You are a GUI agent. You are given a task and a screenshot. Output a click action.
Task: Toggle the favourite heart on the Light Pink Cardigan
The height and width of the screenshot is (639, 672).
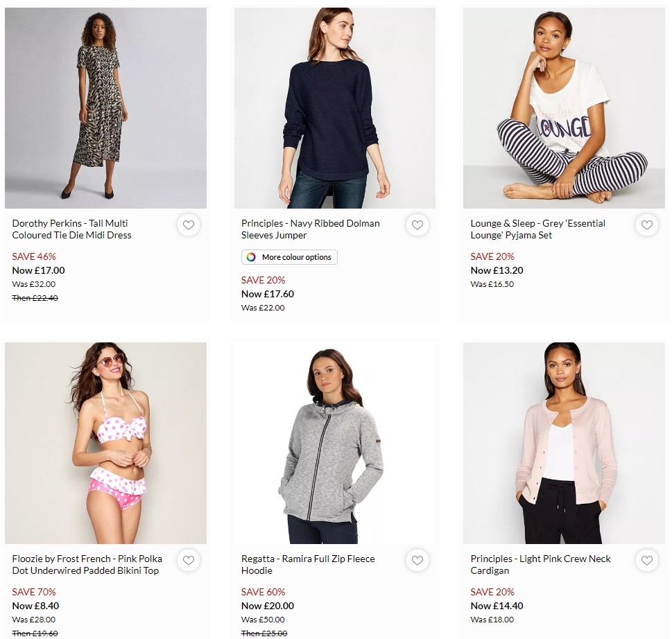[x=646, y=560]
